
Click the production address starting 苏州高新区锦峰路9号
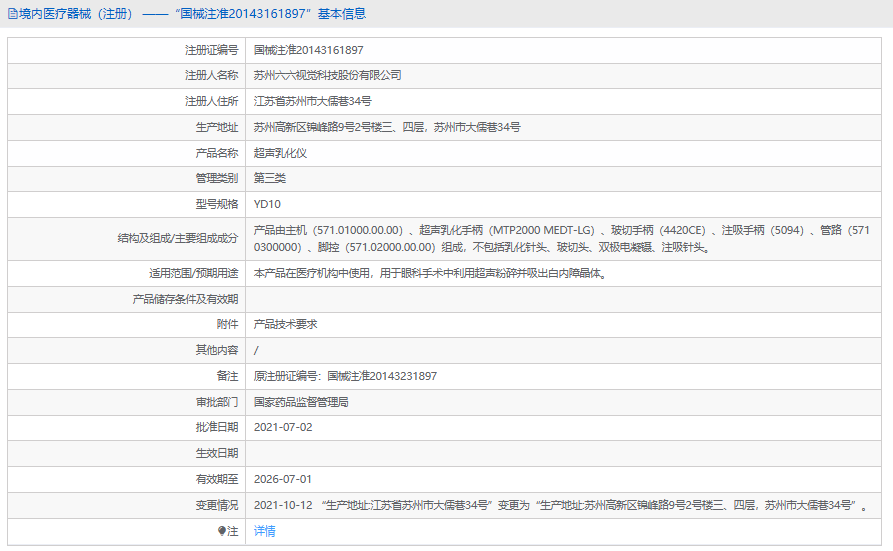(386, 128)
